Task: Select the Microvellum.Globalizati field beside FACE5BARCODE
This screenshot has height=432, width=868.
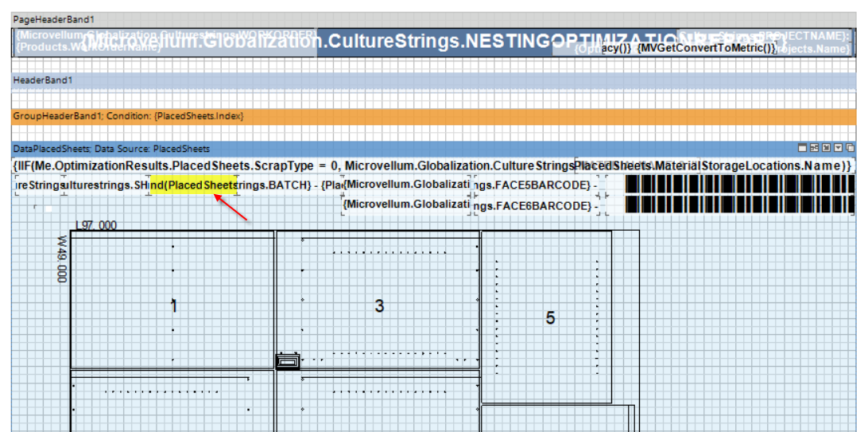Action: (x=406, y=185)
